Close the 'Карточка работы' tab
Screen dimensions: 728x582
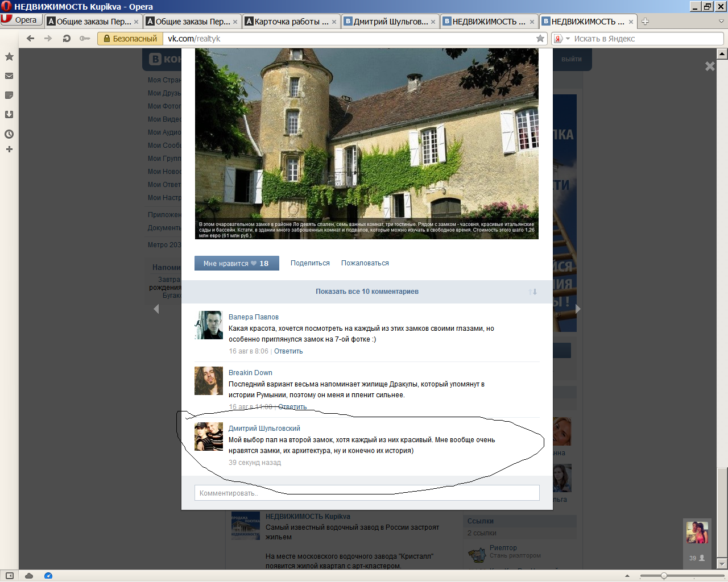point(334,22)
